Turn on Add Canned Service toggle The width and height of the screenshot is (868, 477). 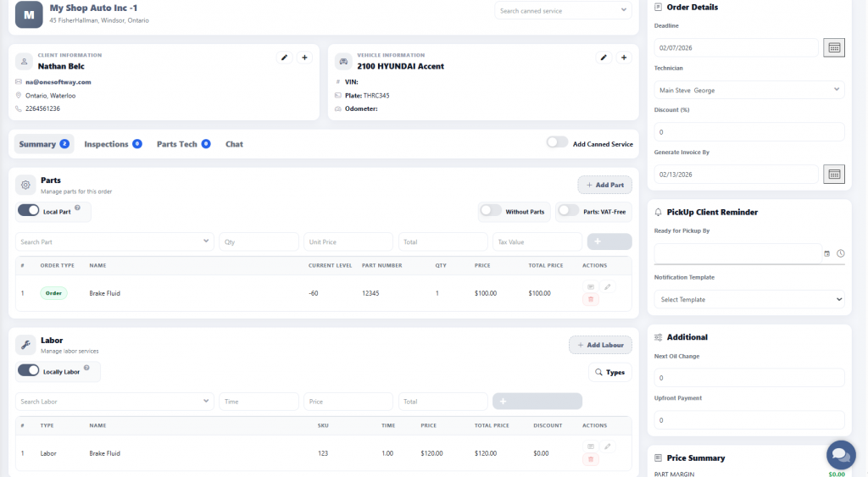(x=557, y=143)
